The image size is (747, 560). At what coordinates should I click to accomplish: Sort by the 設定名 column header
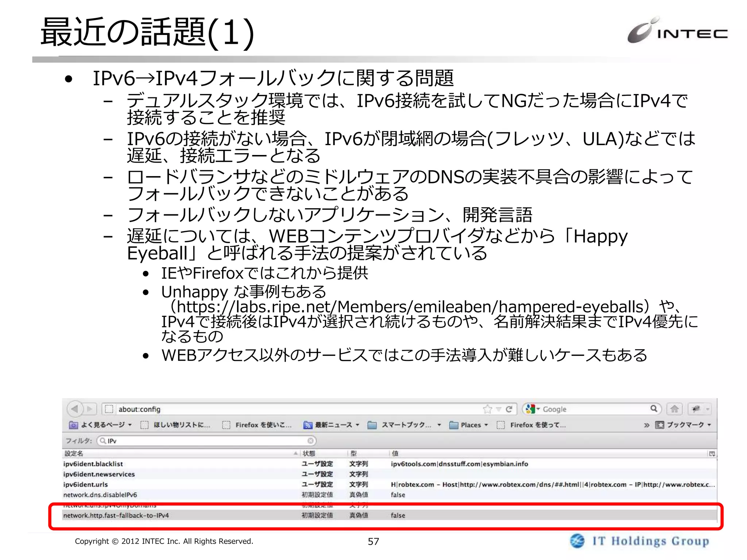(181, 454)
